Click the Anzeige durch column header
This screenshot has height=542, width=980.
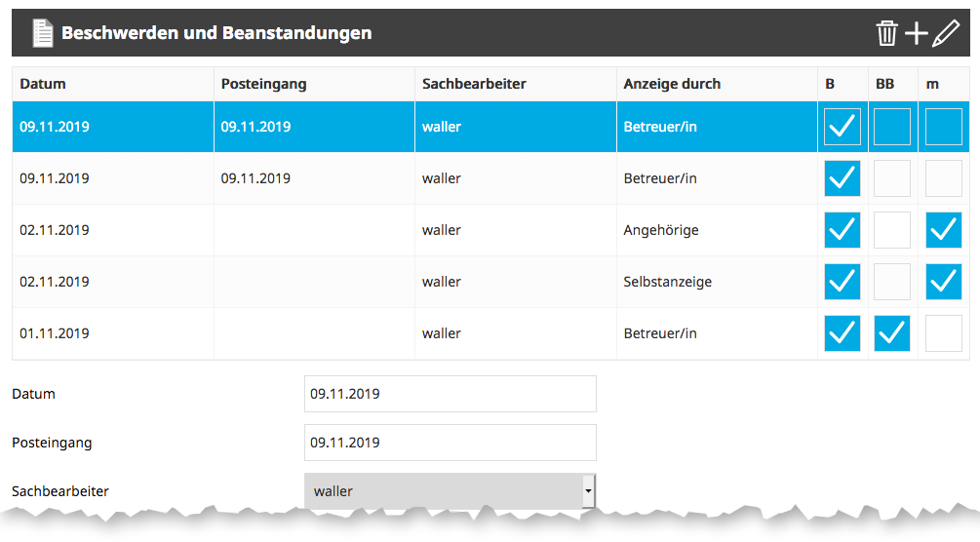click(672, 84)
